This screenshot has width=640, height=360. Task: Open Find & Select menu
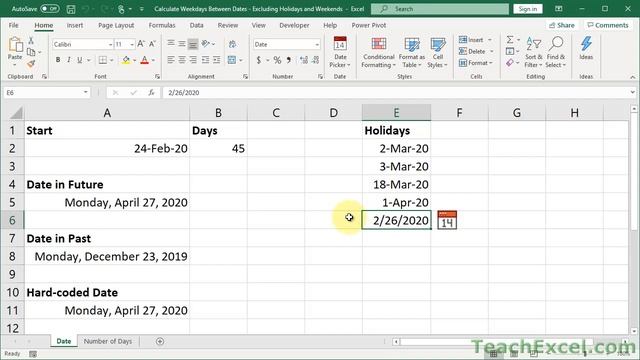[556, 52]
